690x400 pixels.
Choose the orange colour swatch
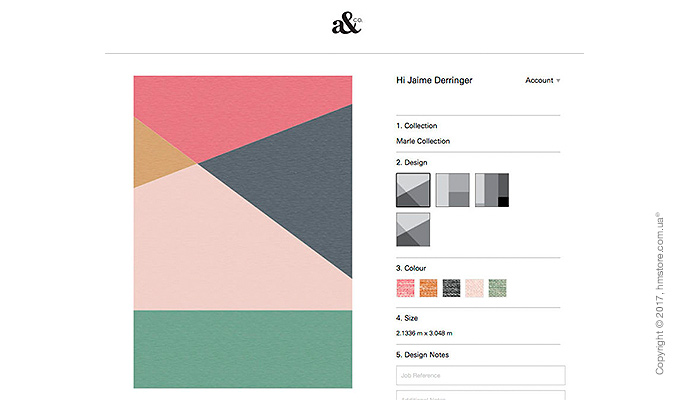coord(429,288)
